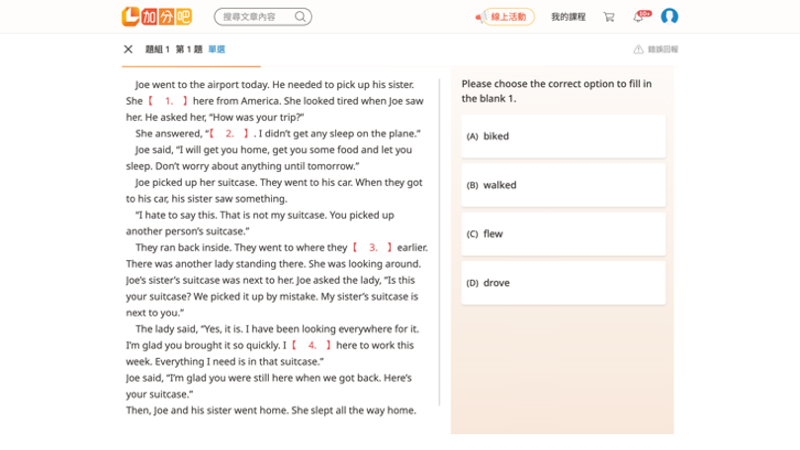The image size is (800, 450).
Task: Click the 單選 question type label
Action: pyautogui.click(x=217, y=49)
